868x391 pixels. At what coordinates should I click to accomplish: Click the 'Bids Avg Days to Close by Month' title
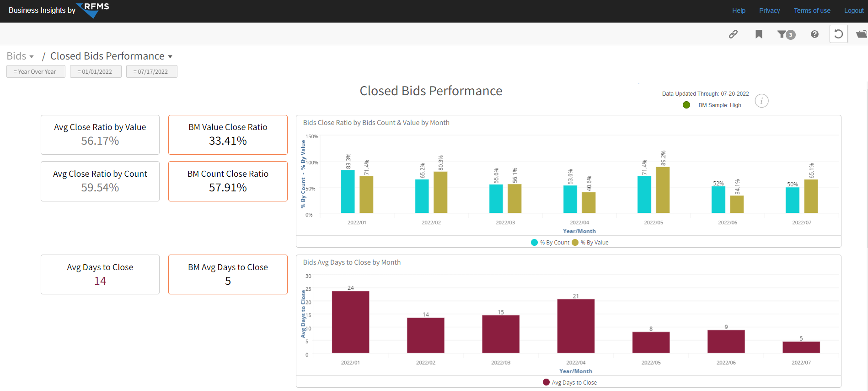click(352, 262)
